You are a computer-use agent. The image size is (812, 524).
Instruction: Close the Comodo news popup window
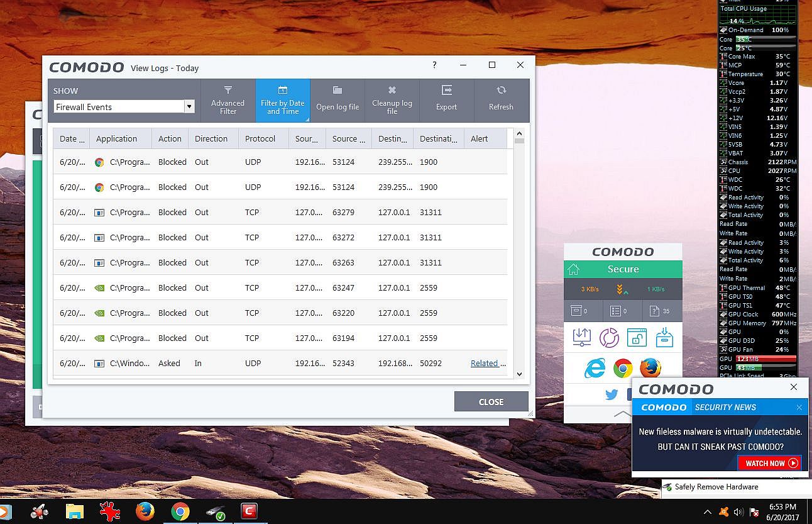point(794,387)
